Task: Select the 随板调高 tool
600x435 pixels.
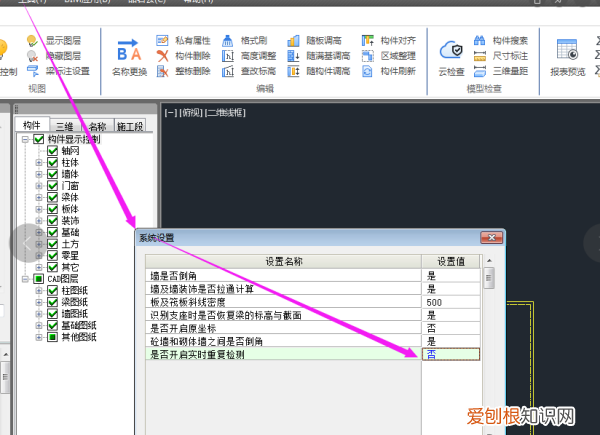Action: coord(315,41)
